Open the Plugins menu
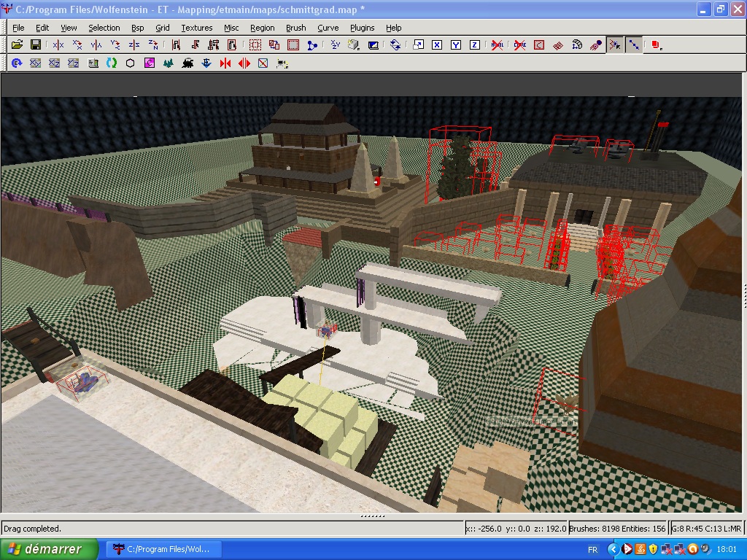The width and height of the screenshot is (747, 560). coord(362,28)
